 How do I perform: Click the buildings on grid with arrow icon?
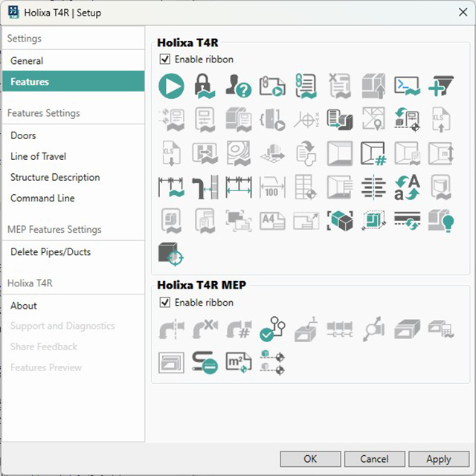(272, 153)
